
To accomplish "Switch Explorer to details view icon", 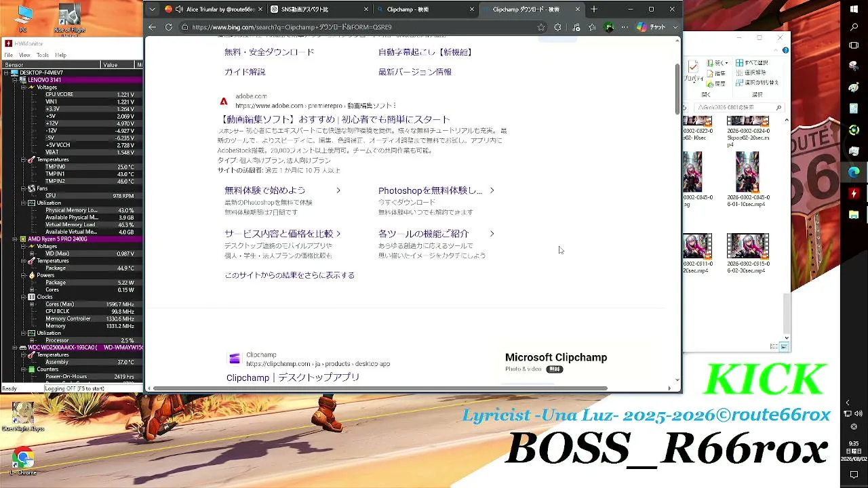I will (x=774, y=346).
